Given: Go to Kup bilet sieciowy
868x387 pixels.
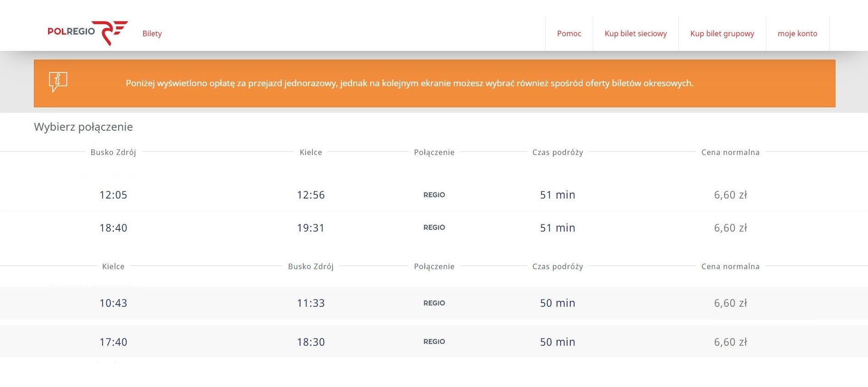Looking at the screenshot, I should (635, 33).
